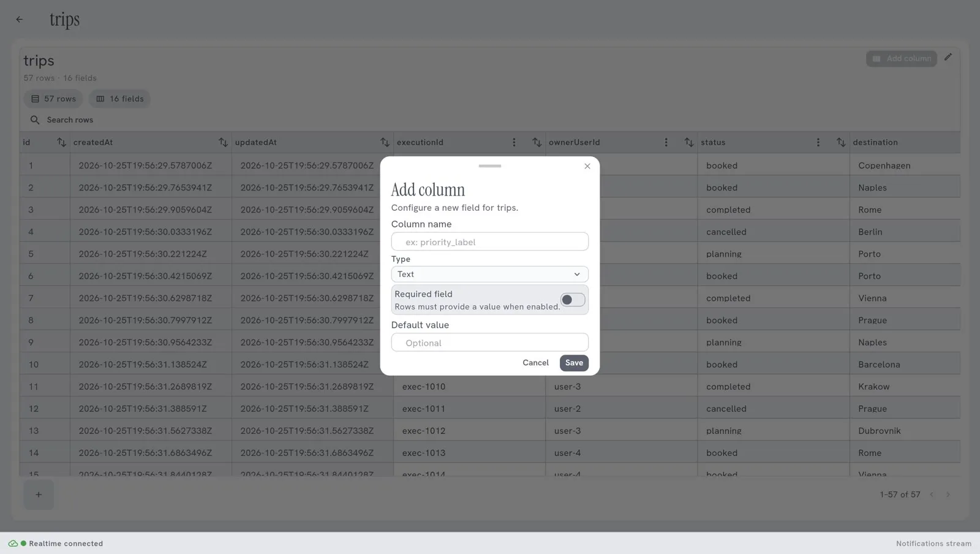Screen dimensions: 980x554
Task: Select the exec-1013 cell
Action: (469, 453)
